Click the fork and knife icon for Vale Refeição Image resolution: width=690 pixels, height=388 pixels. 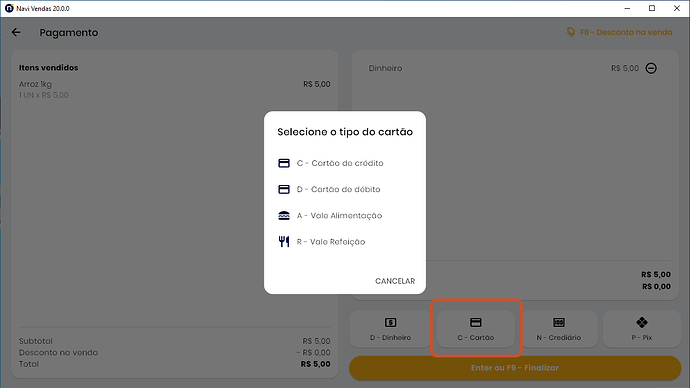pyautogui.click(x=284, y=242)
